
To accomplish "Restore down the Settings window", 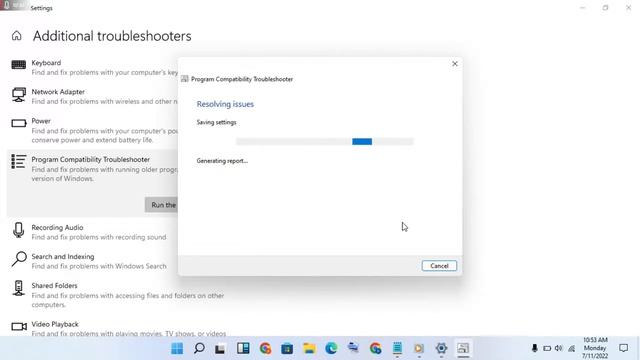I will point(605,8).
